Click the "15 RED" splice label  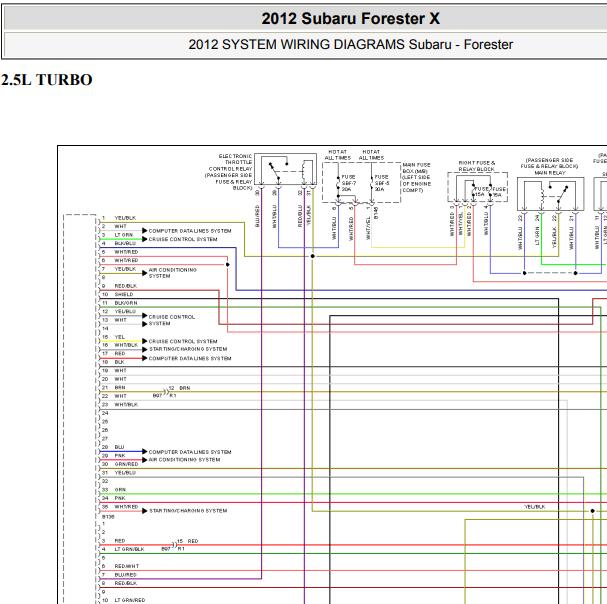click(x=187, y=541)
